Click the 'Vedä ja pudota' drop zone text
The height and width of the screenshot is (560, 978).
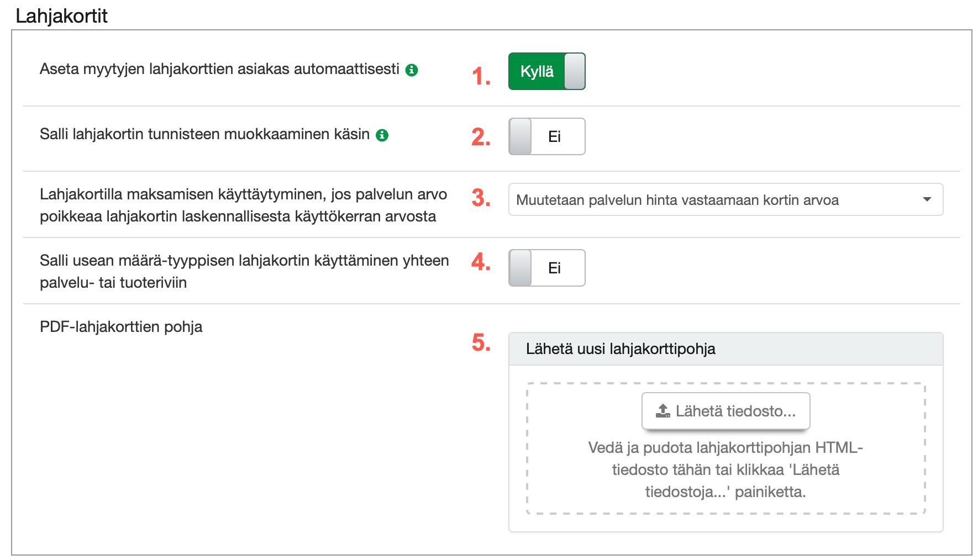tap(725, 469)
